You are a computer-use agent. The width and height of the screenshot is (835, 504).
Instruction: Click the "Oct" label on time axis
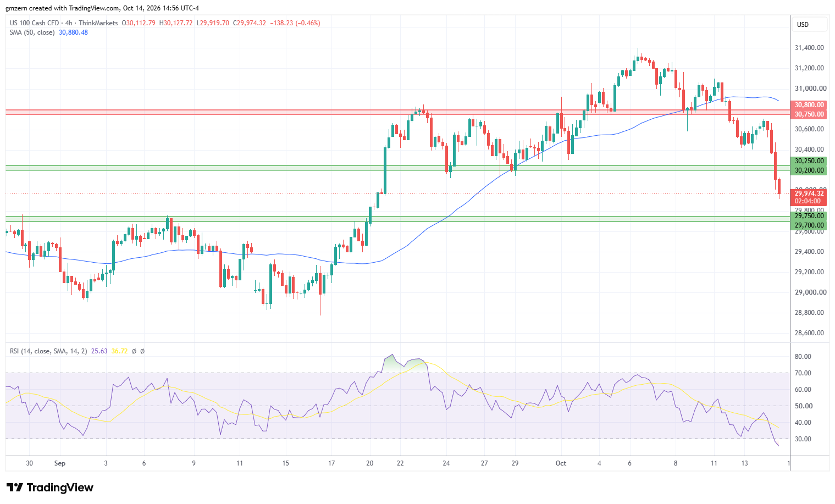[561, 463]
